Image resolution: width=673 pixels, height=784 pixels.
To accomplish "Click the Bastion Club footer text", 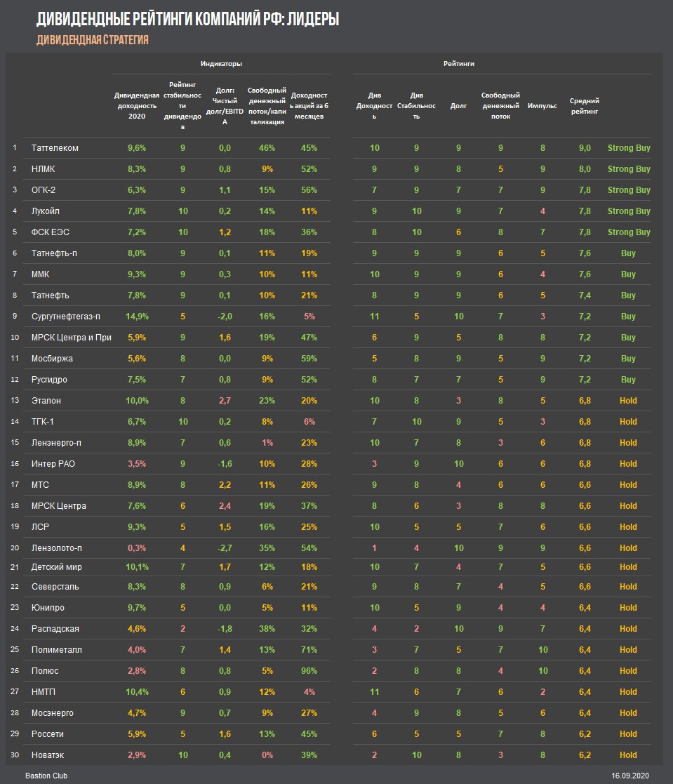I will 46,776.
